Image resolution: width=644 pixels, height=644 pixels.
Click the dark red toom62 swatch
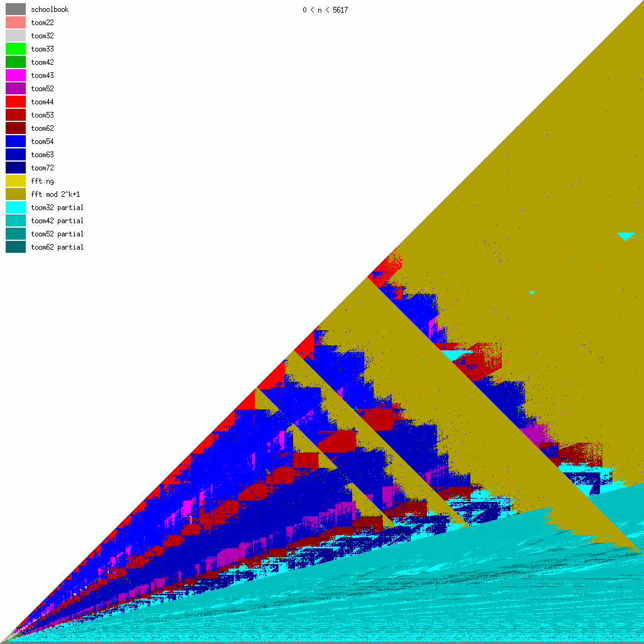[x=16, y=128]
